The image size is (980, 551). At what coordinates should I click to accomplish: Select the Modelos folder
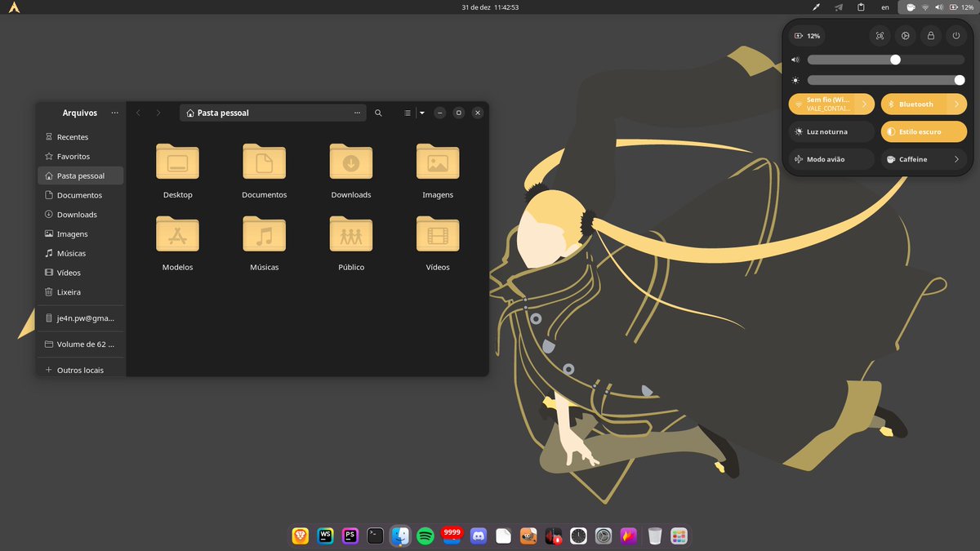[177, 243]
